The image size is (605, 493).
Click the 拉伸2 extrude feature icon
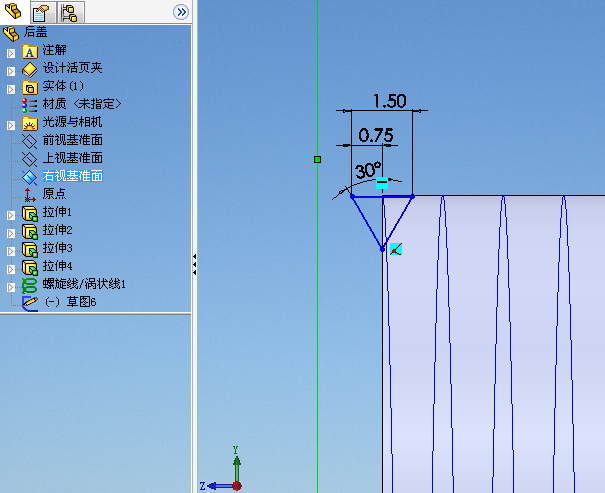pyautogui.click(x=30, y=231)
